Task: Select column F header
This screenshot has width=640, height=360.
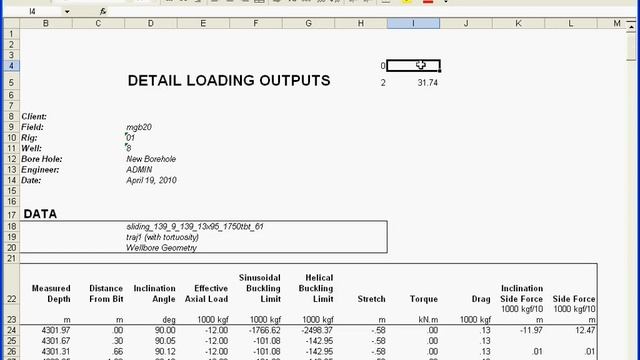Action: 256,24
